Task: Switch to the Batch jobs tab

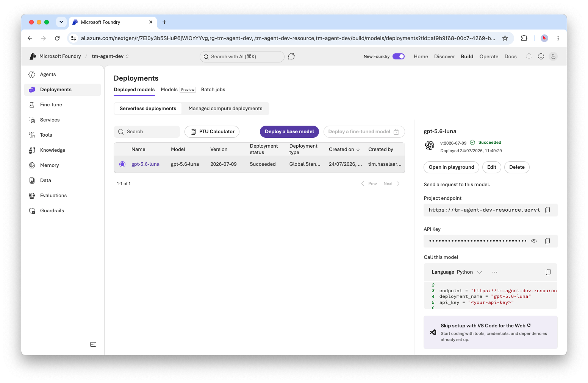Action: click(213, 90)
